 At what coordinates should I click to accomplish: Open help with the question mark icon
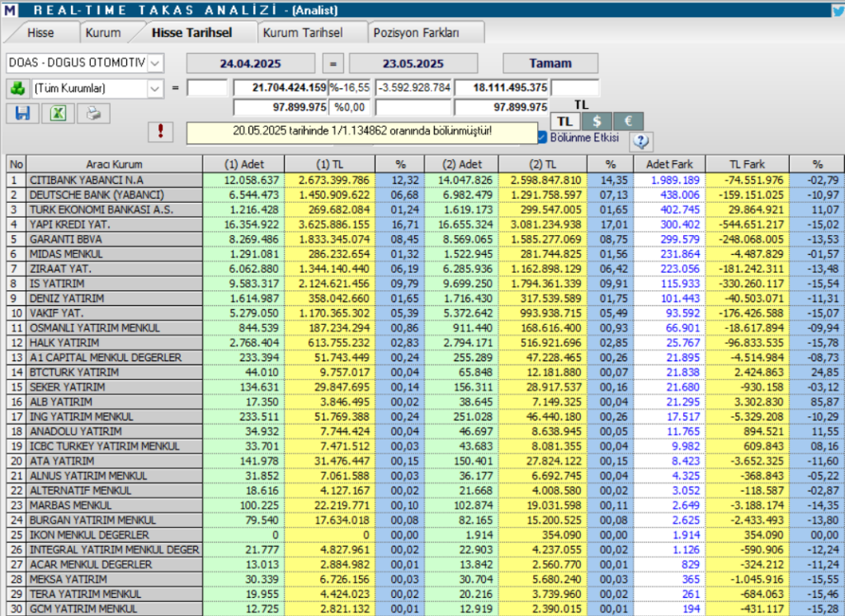click(641, 141)
